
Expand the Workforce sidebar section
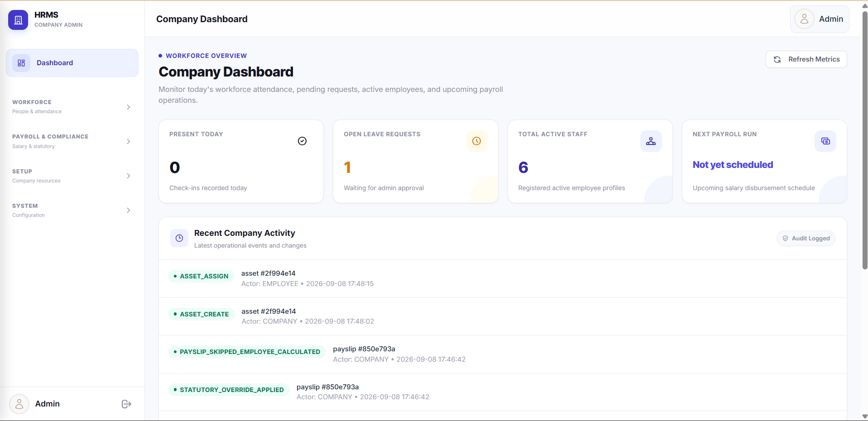pyautogui.click(x=72, y=107)
